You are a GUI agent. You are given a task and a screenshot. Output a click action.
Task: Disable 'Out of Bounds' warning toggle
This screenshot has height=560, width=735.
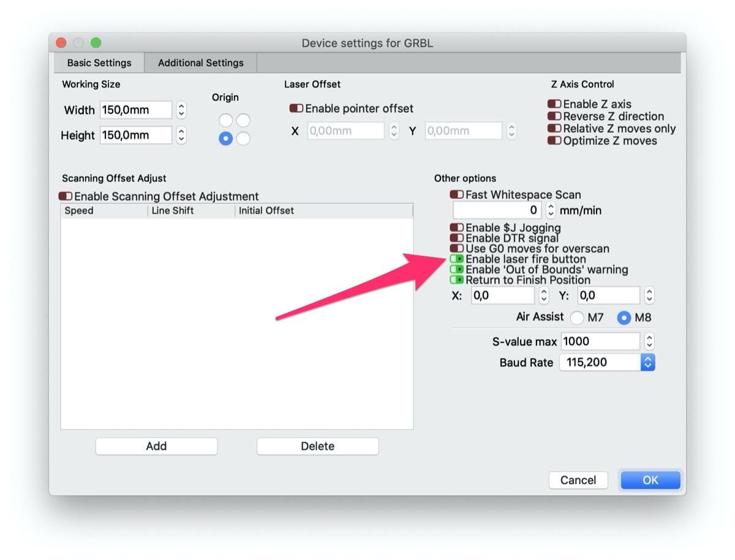coord(457,269)
